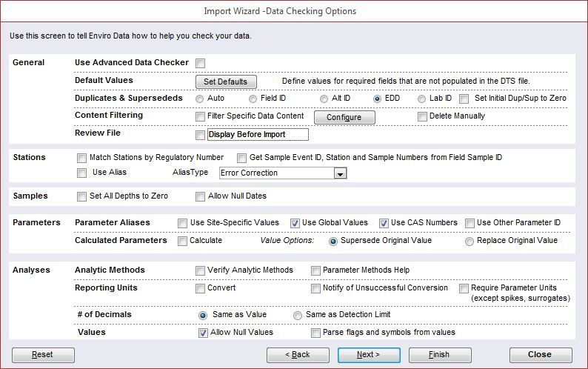Enable the Use Advanced Data Checker checkbox
This screenshot has height=369, width=588.
click(x=200, y=63)
